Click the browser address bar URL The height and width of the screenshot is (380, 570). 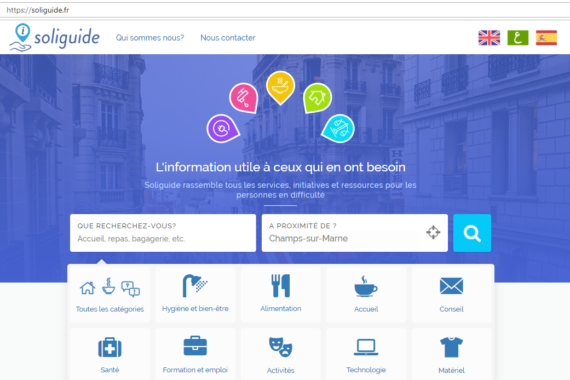coord(38,10)
